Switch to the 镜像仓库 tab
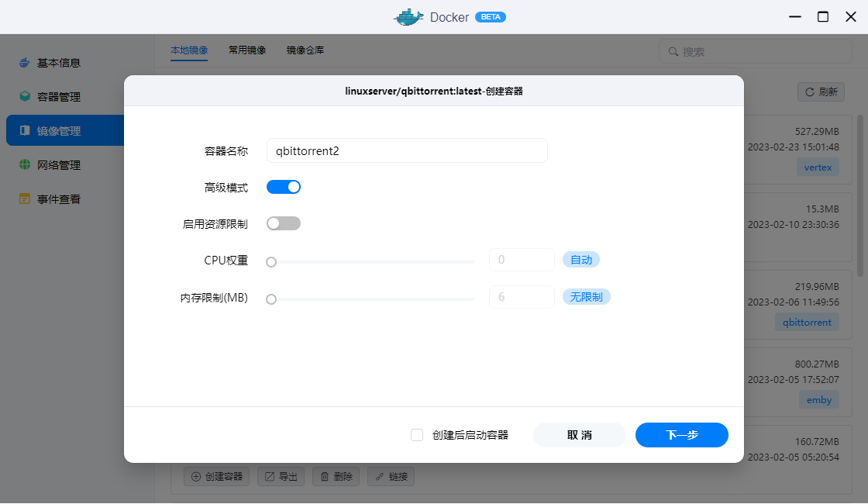The width and height of the screenshot is (868, 504). (x=305, y=50)
